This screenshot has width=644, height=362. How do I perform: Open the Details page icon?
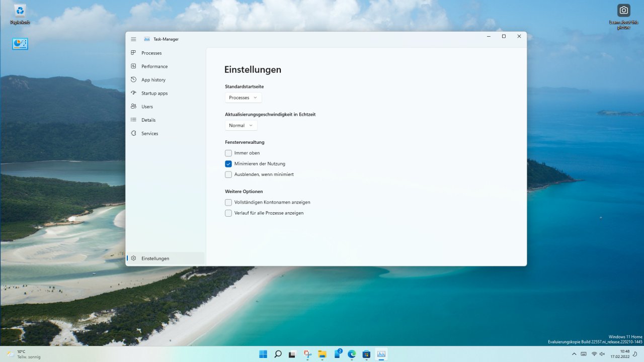click(133, 120)
